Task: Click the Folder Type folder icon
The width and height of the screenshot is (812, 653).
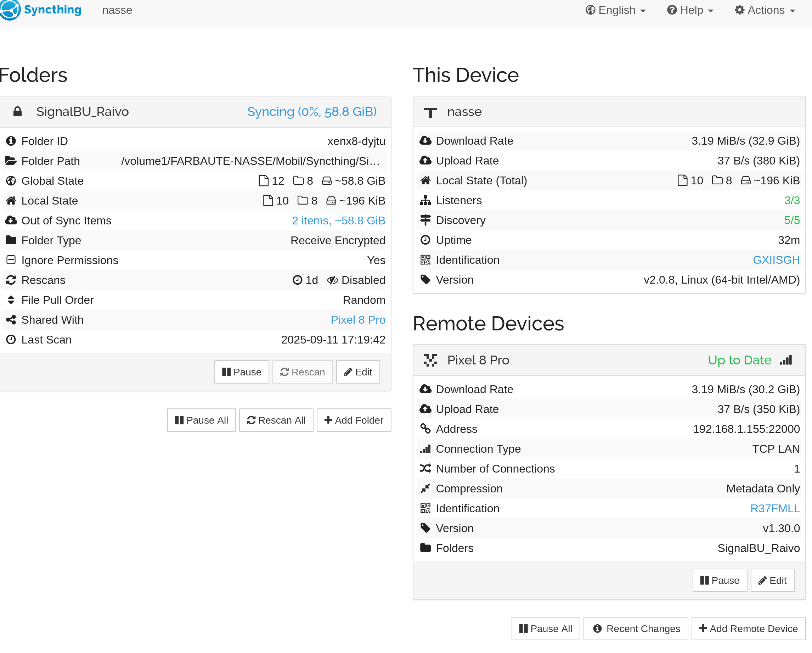Action: point(11,240)
